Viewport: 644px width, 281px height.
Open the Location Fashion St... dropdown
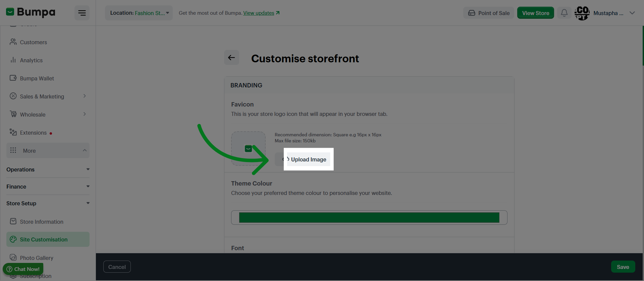pos(139,13)
